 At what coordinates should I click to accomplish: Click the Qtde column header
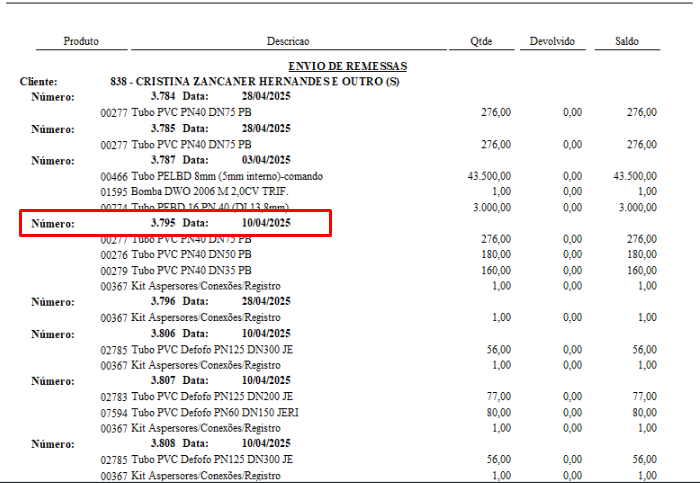point(481,42)
